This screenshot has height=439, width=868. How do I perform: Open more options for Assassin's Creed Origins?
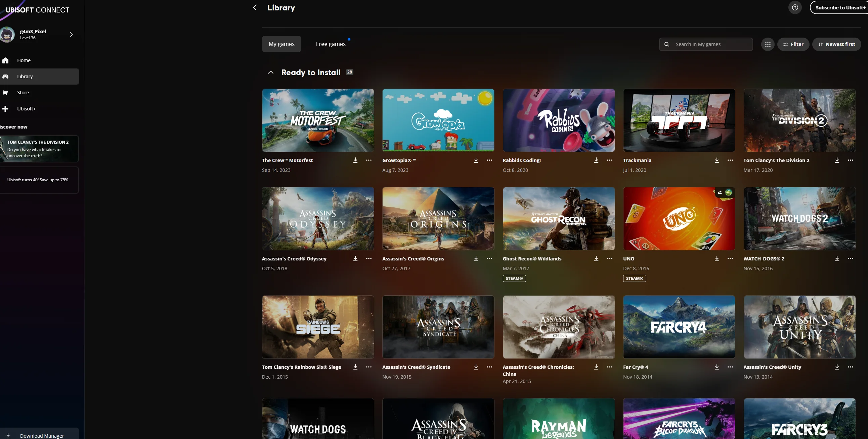pos(489,258)
